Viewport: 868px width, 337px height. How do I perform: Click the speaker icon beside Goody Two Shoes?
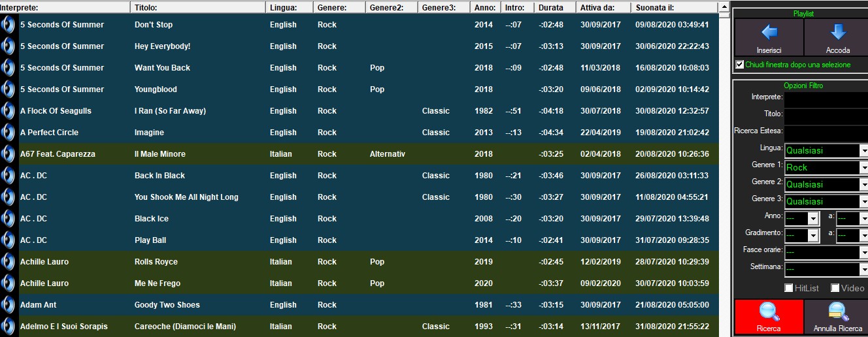click(8, 305)
